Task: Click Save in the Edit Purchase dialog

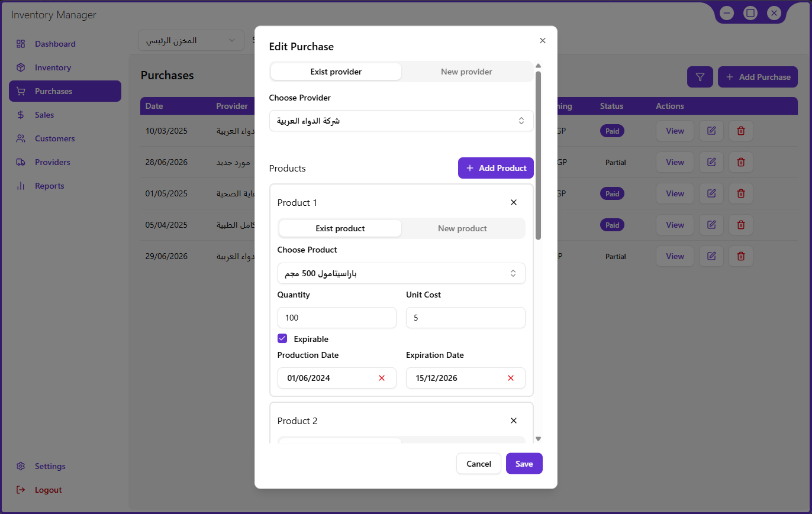Action: pos(524,464)
